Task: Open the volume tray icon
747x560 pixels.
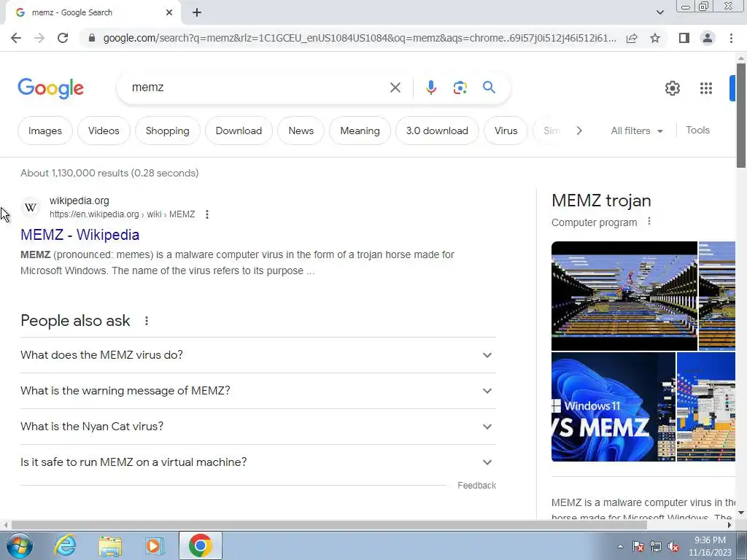Action: click(x=673, y=546)
